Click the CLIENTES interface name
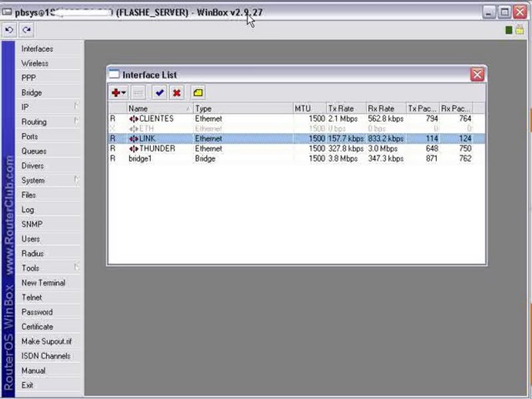The width and height of the screenshot is (532, 399). click(x=156, y=119)
